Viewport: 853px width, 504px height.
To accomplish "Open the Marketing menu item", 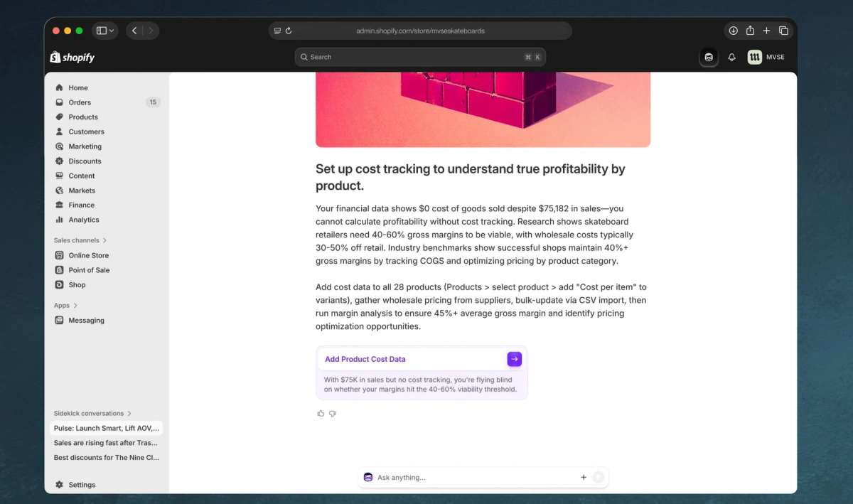I will tap(108, 146).
